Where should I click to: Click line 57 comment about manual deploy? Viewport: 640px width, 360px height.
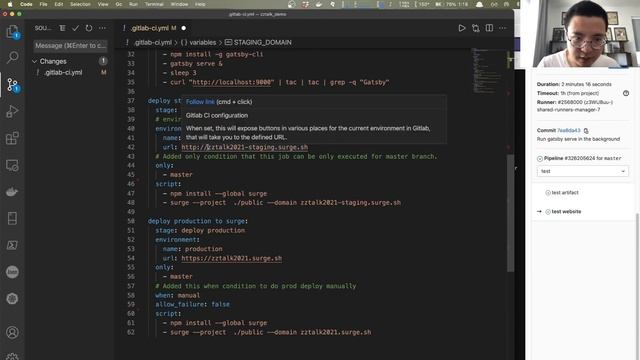(256, 286)
